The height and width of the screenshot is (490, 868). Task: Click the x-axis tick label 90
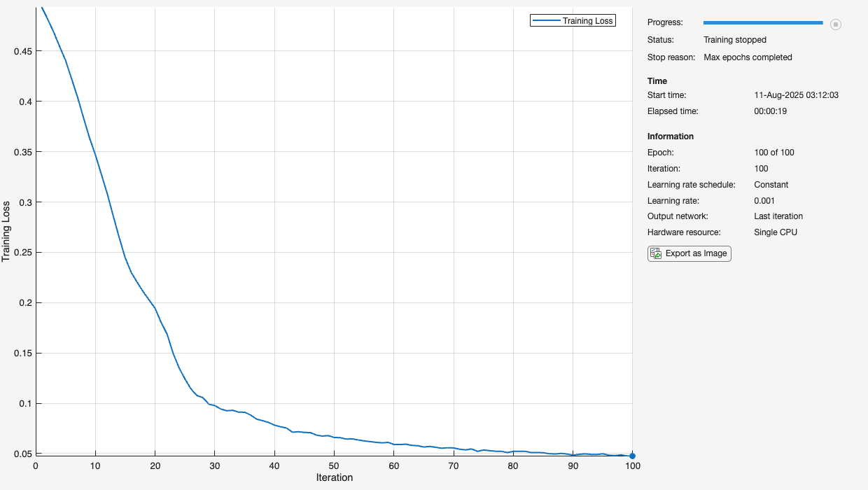click(x=573, y=465)
